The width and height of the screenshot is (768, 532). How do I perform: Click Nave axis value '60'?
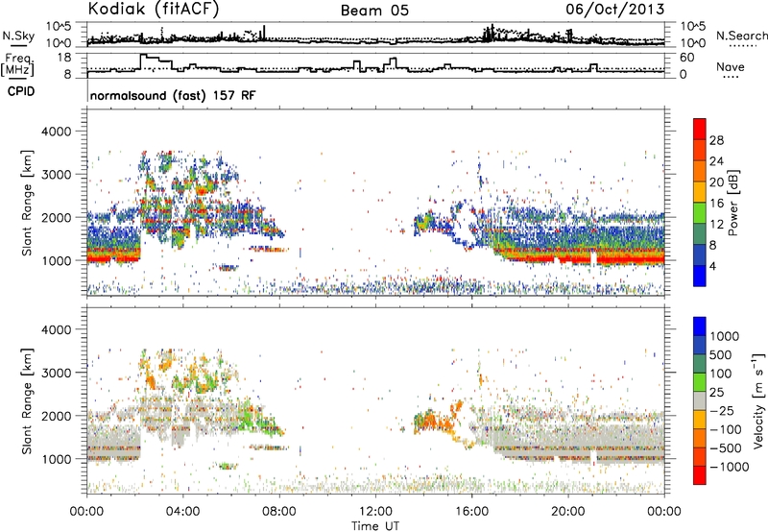(x=687, y=58)
